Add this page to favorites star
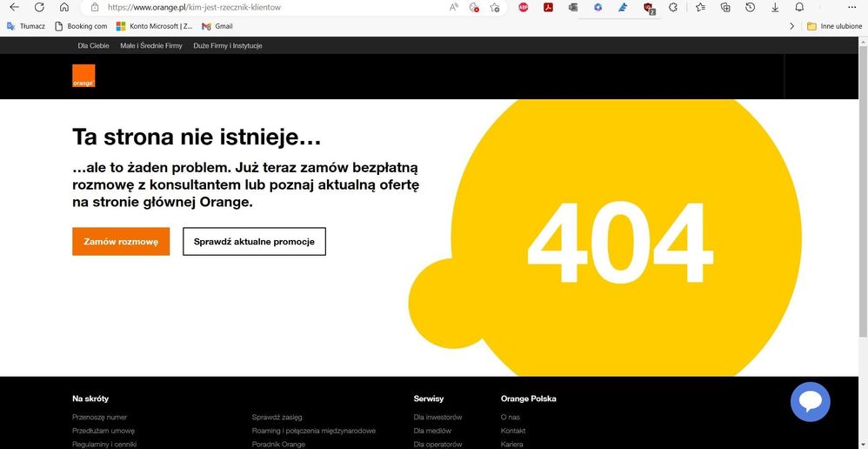Image resolution: width=868 pixels, height=449 pixels. (x=494, y=7)
